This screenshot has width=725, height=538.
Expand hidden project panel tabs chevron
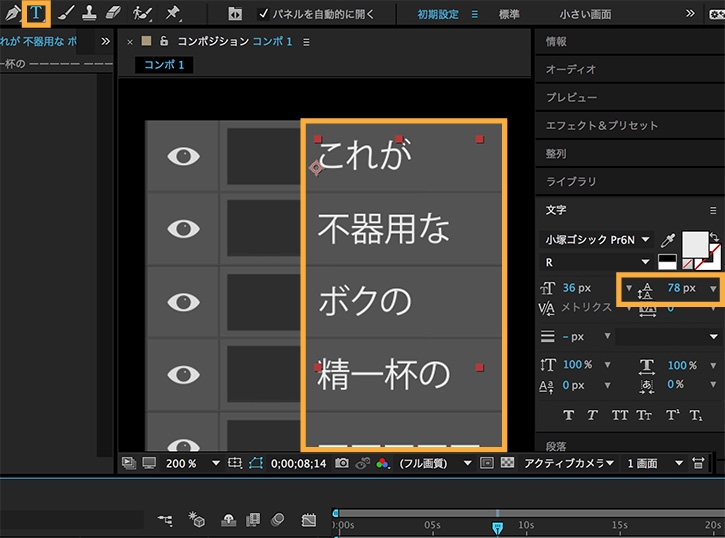pos(105,41)
